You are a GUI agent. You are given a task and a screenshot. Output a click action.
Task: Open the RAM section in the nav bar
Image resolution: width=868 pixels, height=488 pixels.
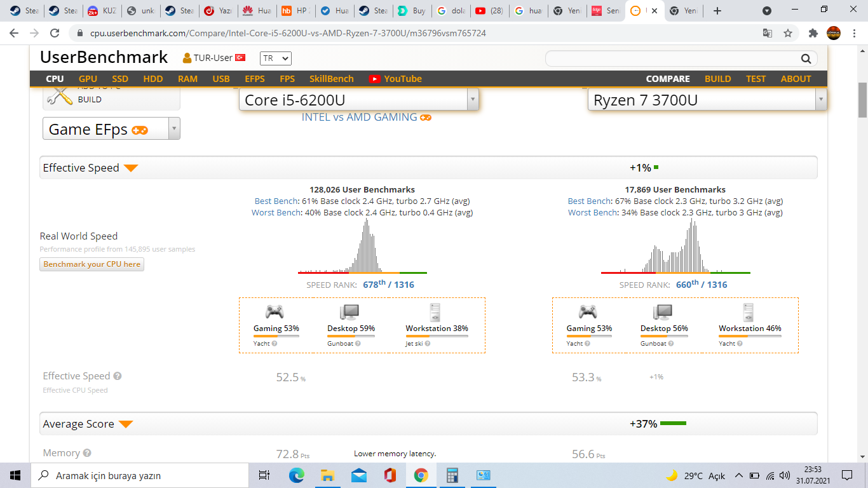pyautogui.click(x=187, y=79)
